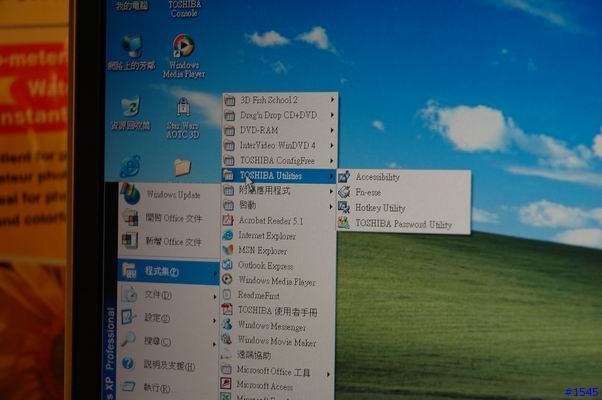The image size is (602, 400).
Task: Click the MSN Explorer butterfly icon
Action: [x=228, y=250]
